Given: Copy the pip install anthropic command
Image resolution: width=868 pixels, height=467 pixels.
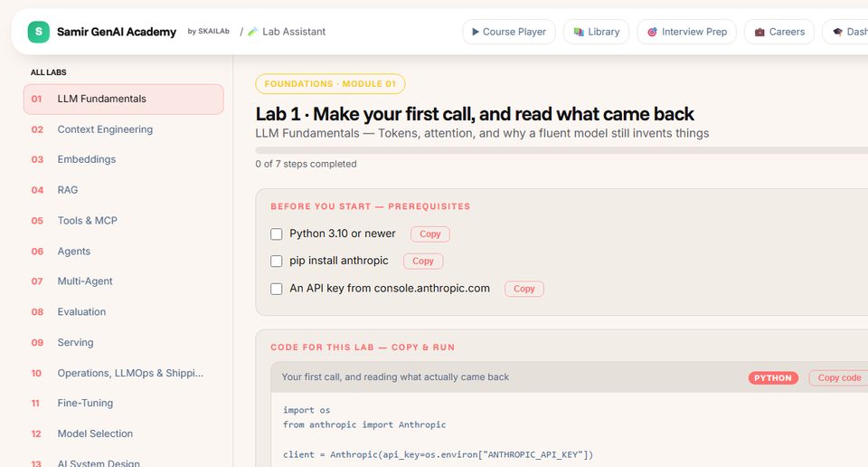Looking at the screenshot, I should (423, 261).
